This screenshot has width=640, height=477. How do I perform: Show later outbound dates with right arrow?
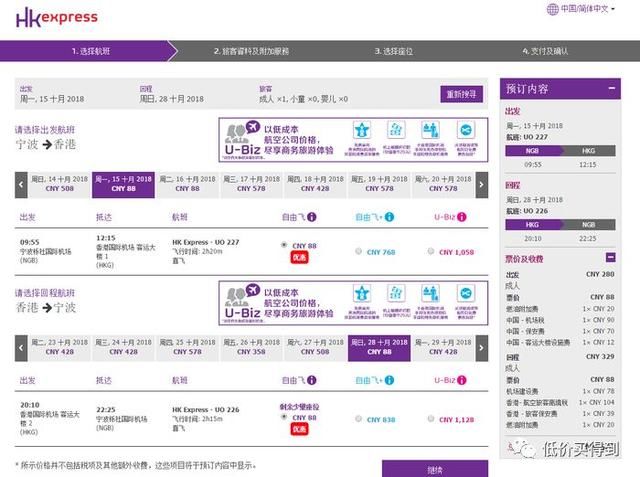482,185
